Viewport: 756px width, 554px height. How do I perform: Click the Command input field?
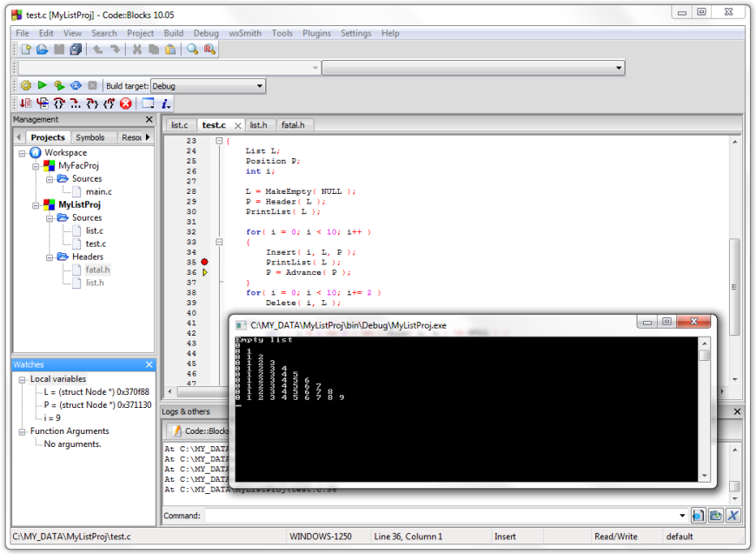pyautogui.click(x=441, y=516)
